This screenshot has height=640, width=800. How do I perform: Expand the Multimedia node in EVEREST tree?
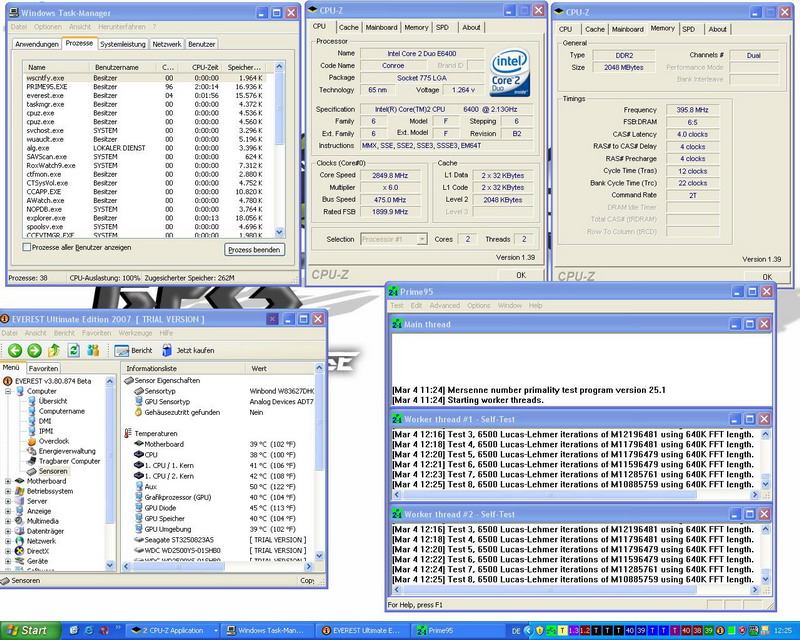pyautogui.click(x=8, y=521)
